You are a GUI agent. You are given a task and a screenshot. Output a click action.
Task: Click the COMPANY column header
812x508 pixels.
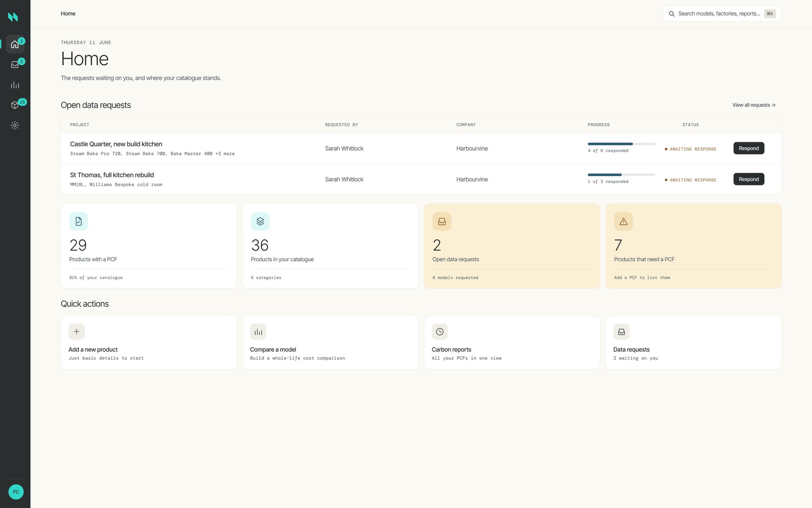pos(466,125)
